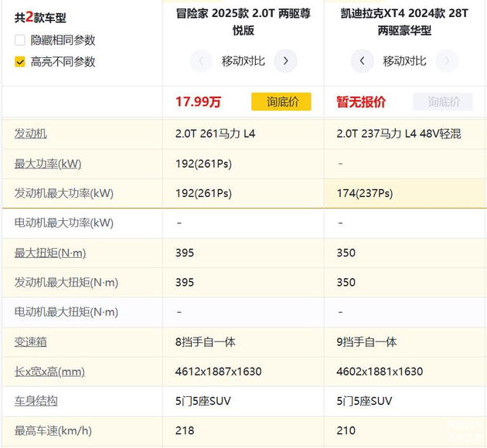
Task: Click the 最高车速(km/h) row label
Action: tap(53, 430)
